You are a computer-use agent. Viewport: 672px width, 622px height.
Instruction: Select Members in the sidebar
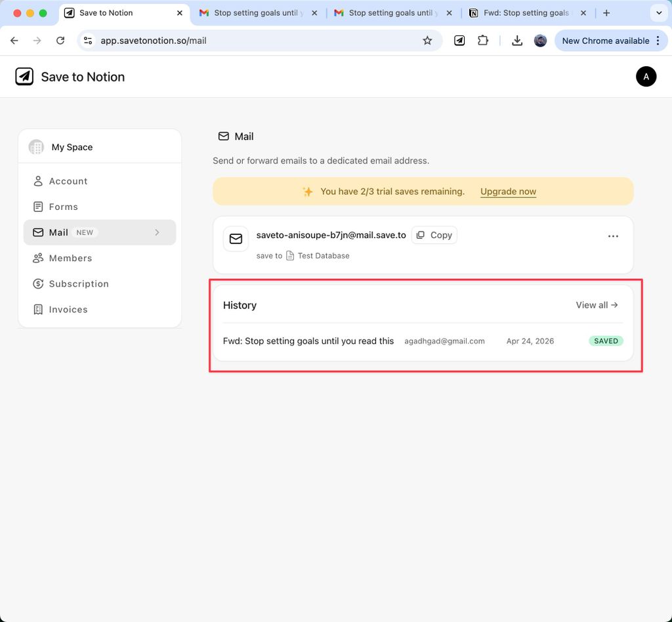(x=70, y=258)
